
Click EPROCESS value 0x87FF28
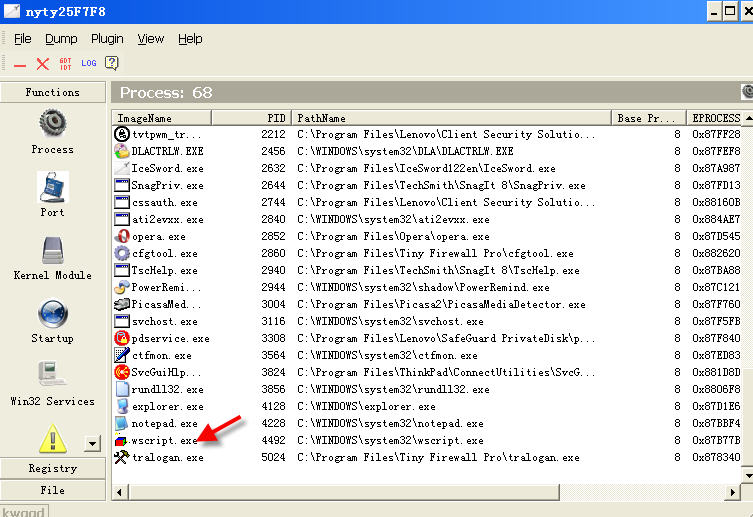(716, 134)
